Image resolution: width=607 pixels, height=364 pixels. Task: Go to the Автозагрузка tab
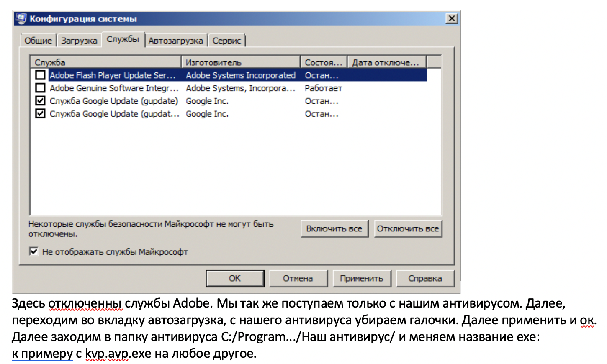click(x=176, y=41)
